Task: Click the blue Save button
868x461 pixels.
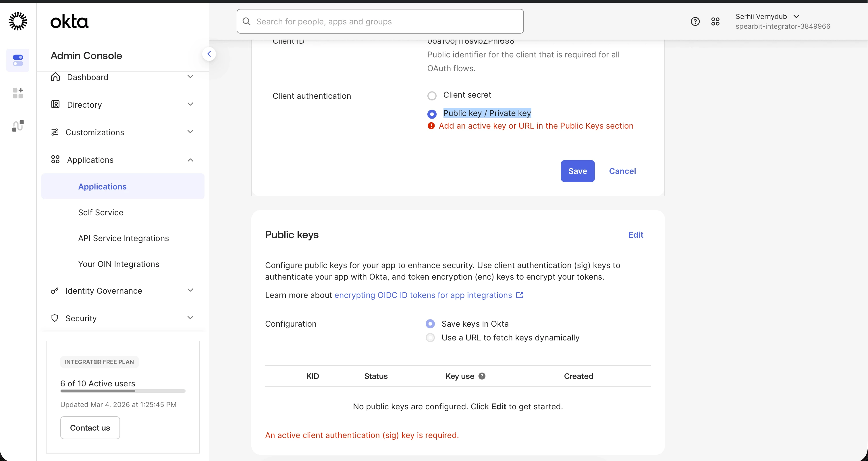Action: pos(577,171)
